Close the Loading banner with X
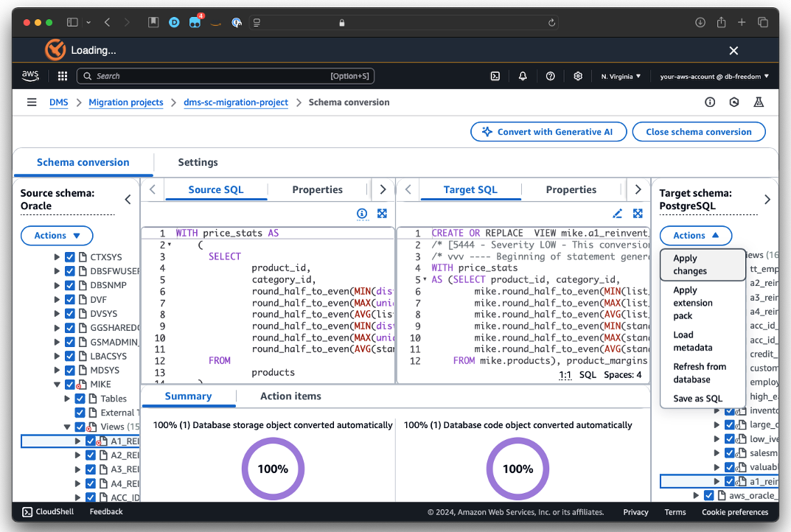The image size is (791, 532). (x=733, y=50)
